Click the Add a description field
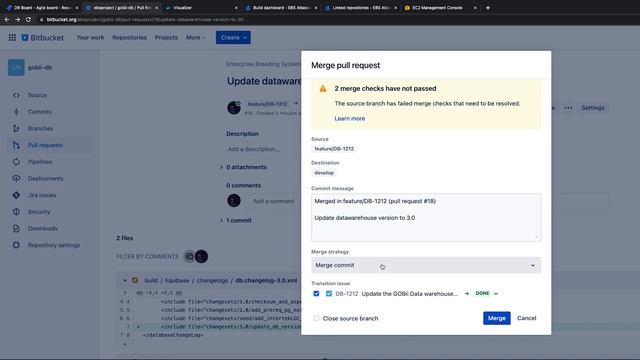Image resolution: width=640 pixels, height=360 pixels. [254, 149]
